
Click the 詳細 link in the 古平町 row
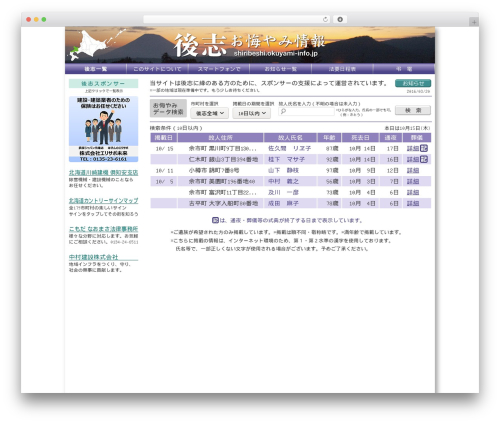pos(413,203)
